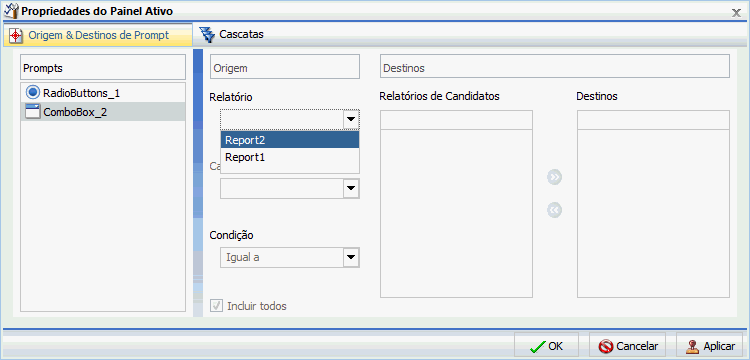
Task: Close the Propriedades do Painel Ativo dialog
Action: tap(737, 13)
